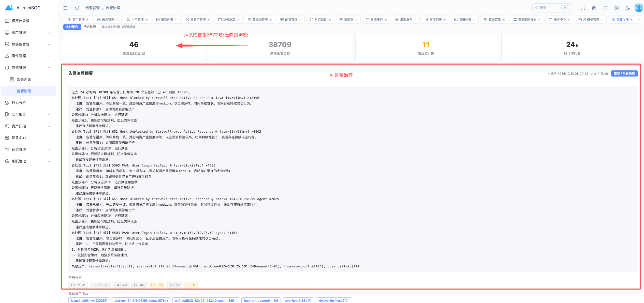644x303 pixels.
Task: Click the page refresh icon
Action: pos(77,8)
